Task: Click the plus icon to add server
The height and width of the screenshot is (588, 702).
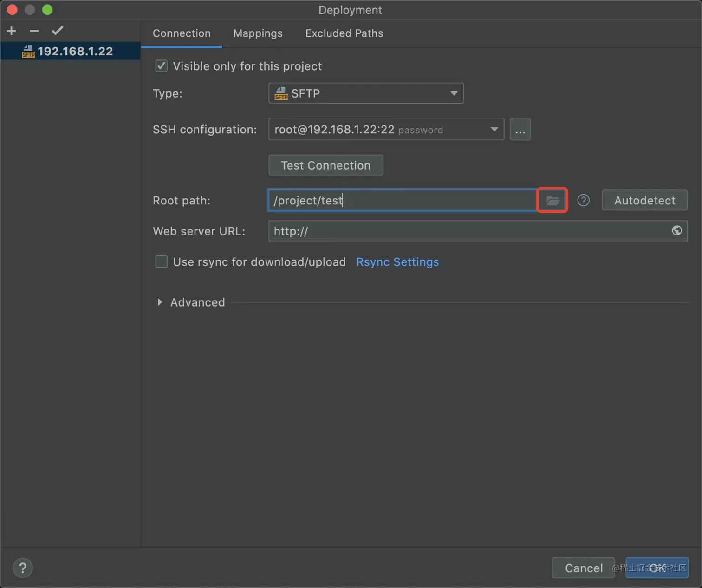Action: 12,31
